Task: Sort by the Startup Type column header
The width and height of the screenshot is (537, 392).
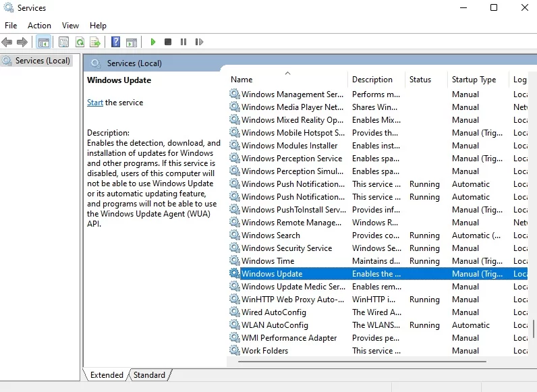Action: click(x=478, y=80)
